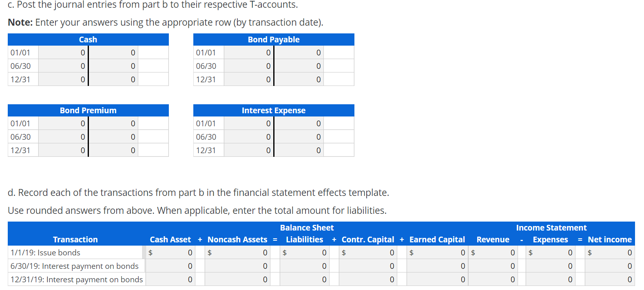This screenshot has width=644, height=290.
Task: Select the Interest Expense 01/01 credit field
Action: [x=299, y=123]
